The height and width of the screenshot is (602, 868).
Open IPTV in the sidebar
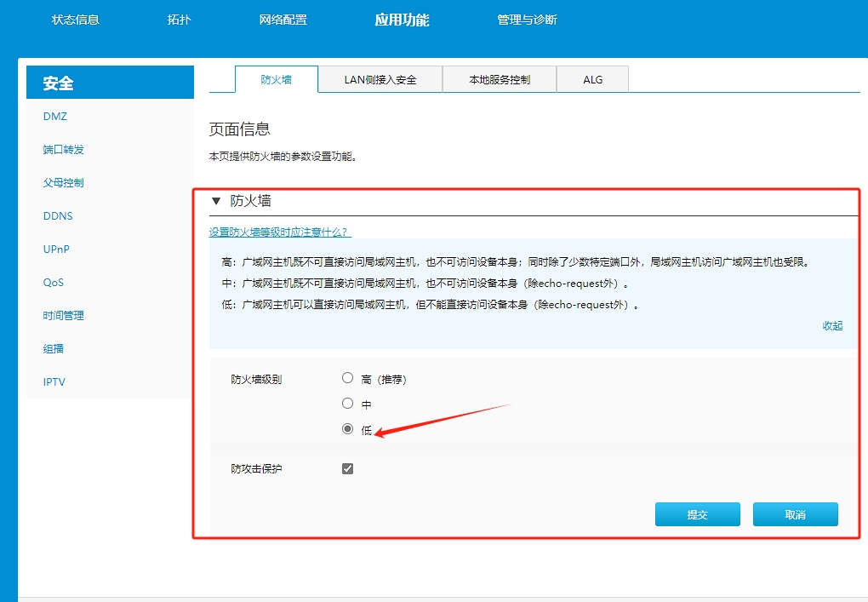coord(54,382)
